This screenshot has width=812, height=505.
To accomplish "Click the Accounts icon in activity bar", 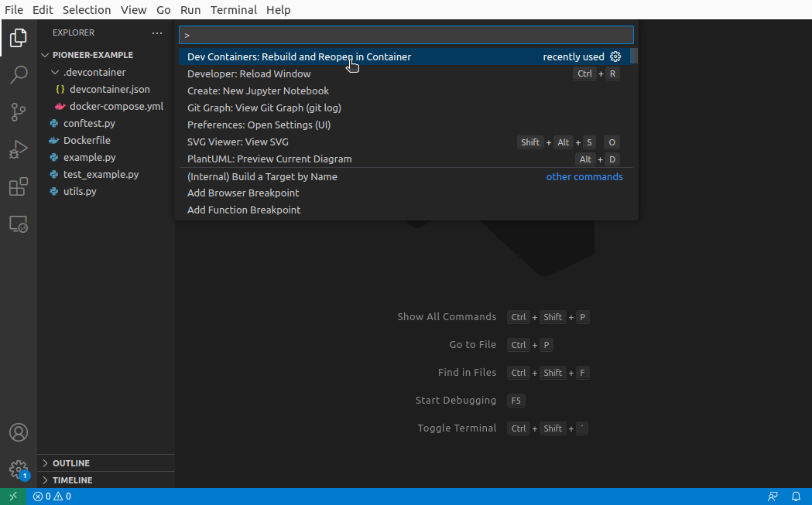I will coord(19,432).
